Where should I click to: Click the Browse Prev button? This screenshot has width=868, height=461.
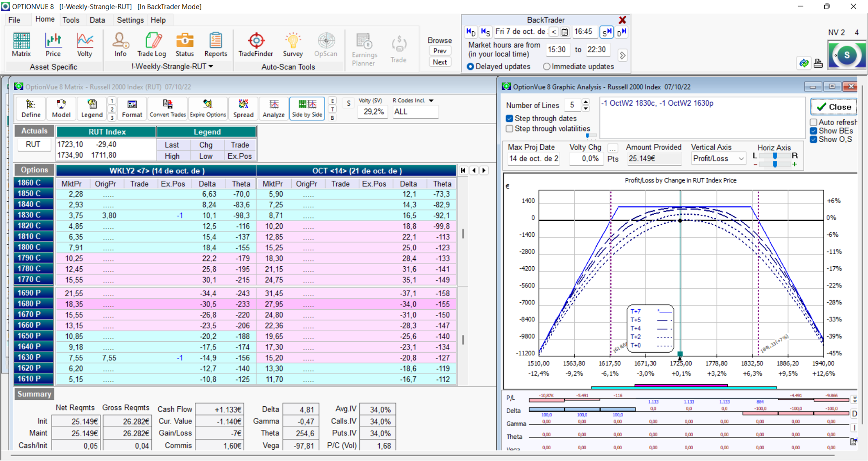tap(440, 51)
